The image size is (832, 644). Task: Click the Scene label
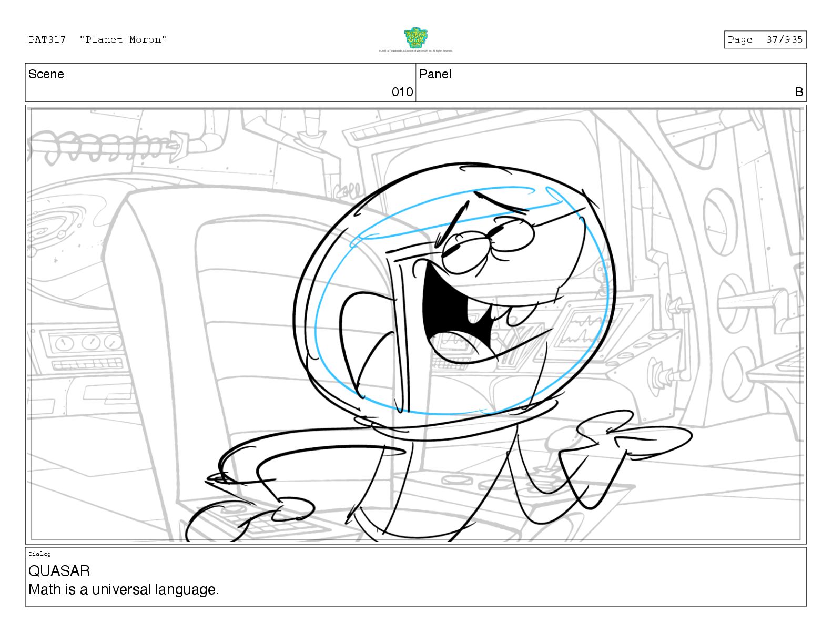[46, 74]
